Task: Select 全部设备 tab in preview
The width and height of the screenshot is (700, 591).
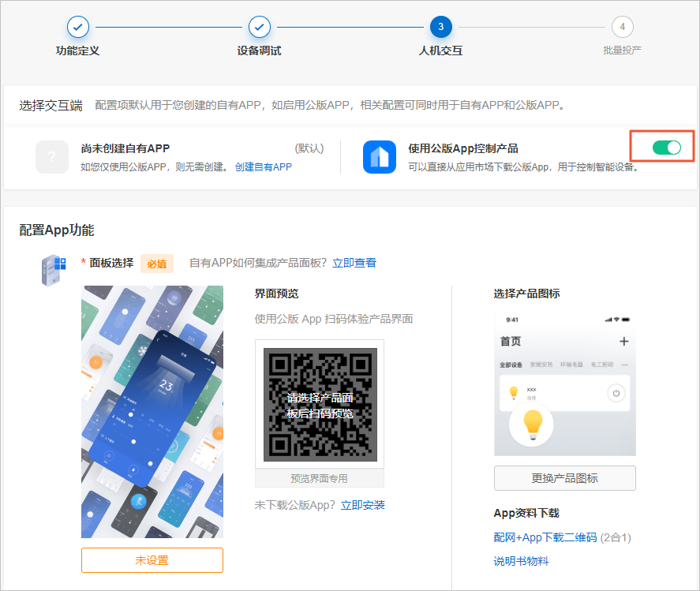Action: tap(511, 365)
